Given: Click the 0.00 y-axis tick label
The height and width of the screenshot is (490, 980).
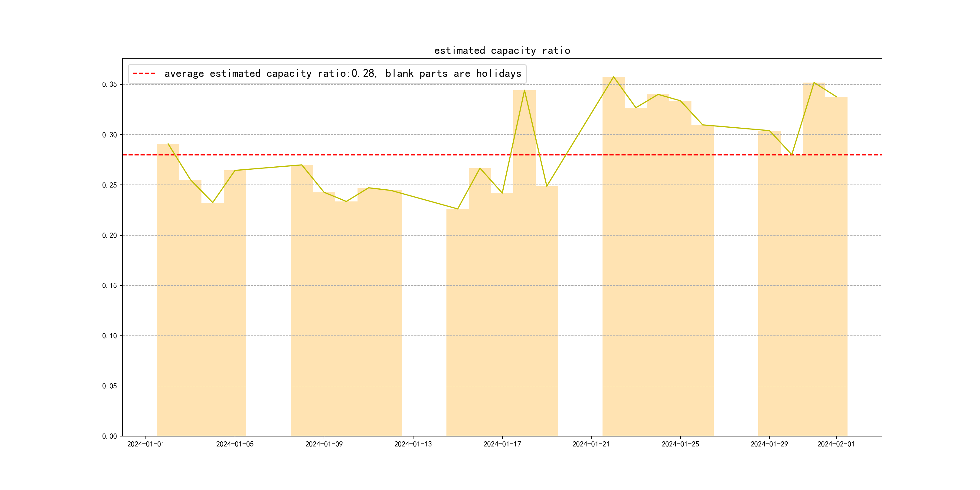Looking at the screenshot, I should (x=109, y=436).
